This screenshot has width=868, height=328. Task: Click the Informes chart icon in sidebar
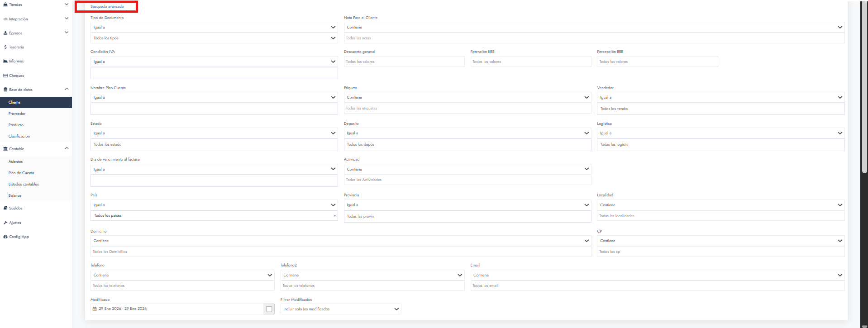tap(5, 61)
